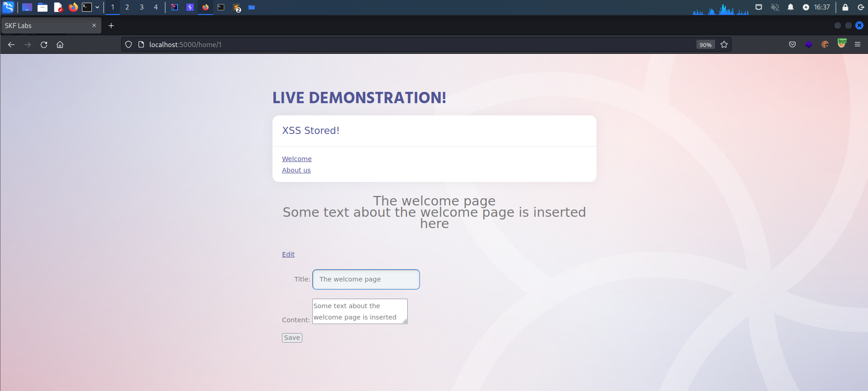Open the notifications bell icon
Image resolution: width=868 pixels, height=391 pixels.
coord(791,7)
